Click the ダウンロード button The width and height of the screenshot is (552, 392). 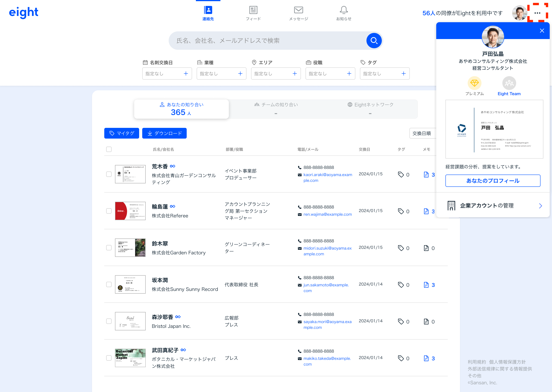point(164,133)
